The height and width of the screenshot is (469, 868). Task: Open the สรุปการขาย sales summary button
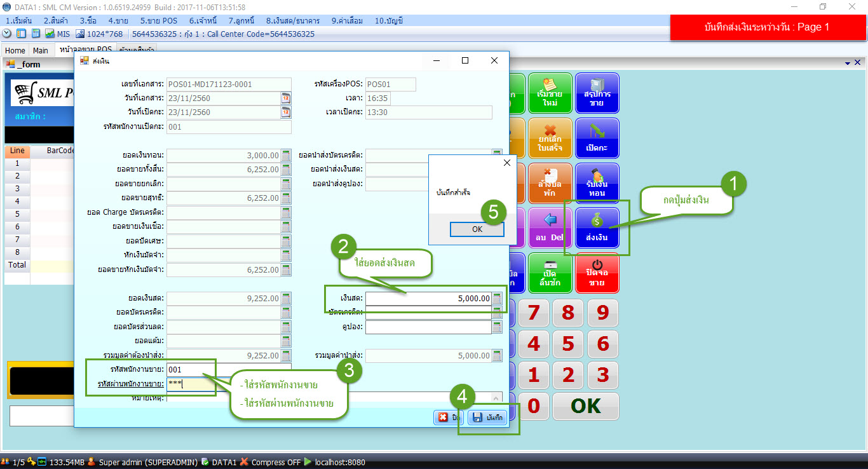tap(597, 93)
